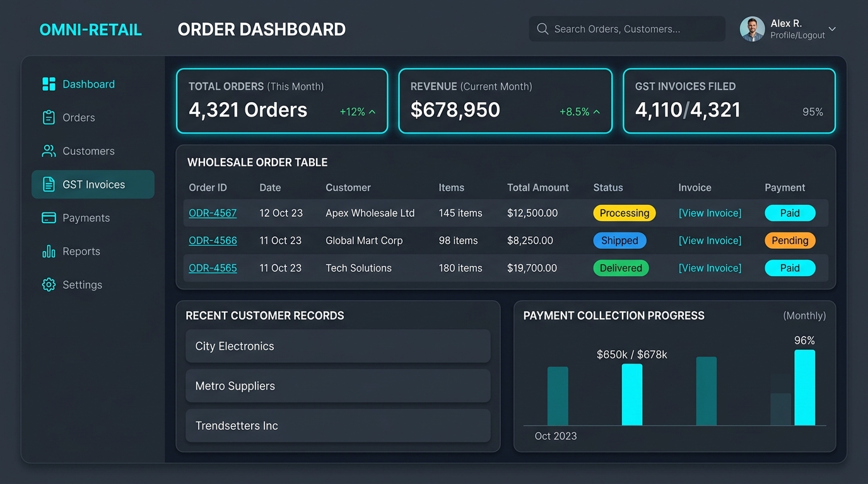
Task: Click the Shipped status badge
Action: 619,240
